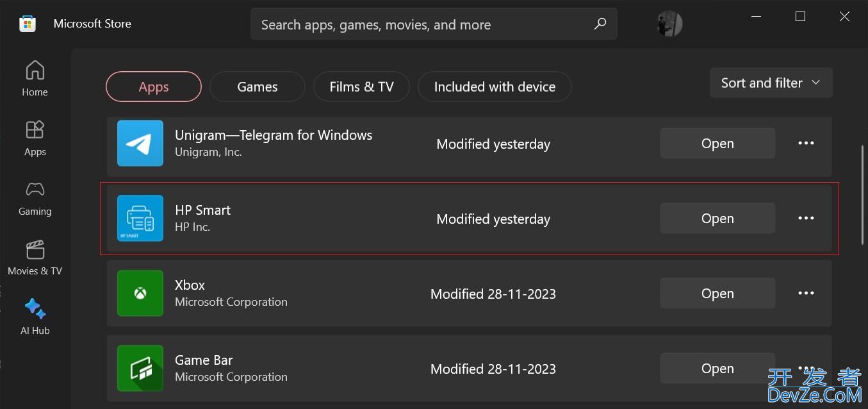Select the Apps filter tab
Image resolution: width=868 pixels, height=409 pixels.
pyautogui.click(x=154, y=87)
